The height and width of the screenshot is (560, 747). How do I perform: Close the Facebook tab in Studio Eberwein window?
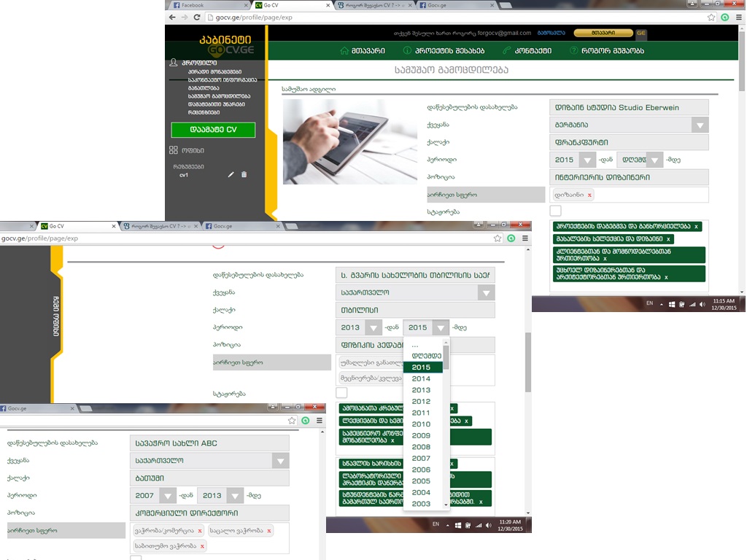246,5
